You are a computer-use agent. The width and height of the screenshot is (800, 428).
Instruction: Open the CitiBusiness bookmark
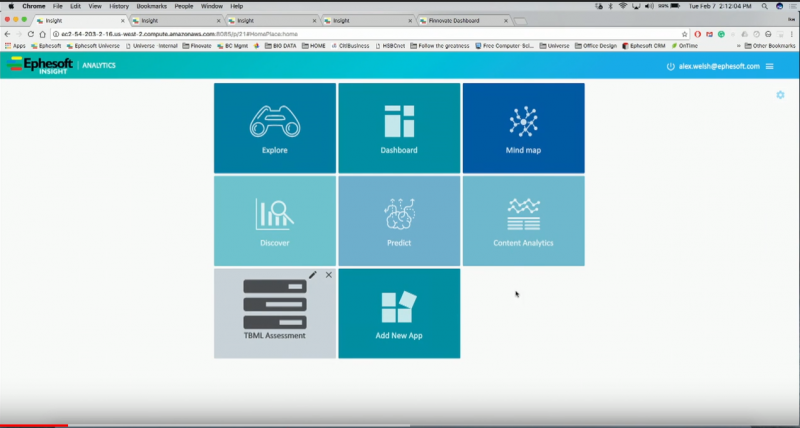point(350,46)
